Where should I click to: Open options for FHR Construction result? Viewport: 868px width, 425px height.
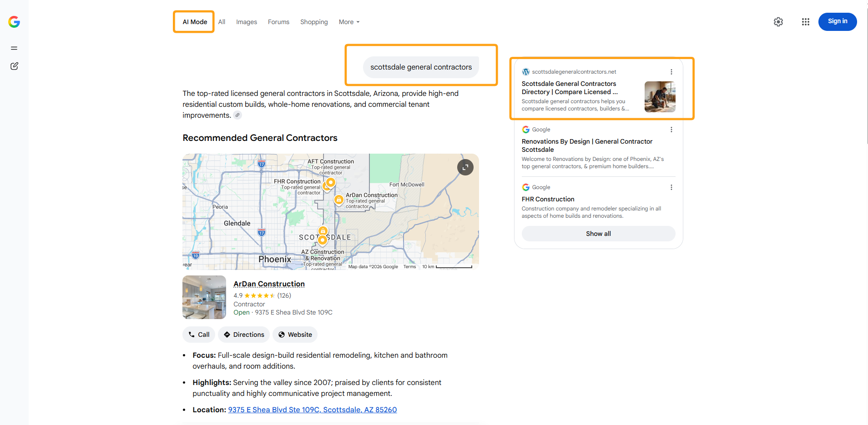tap(671, 187)
